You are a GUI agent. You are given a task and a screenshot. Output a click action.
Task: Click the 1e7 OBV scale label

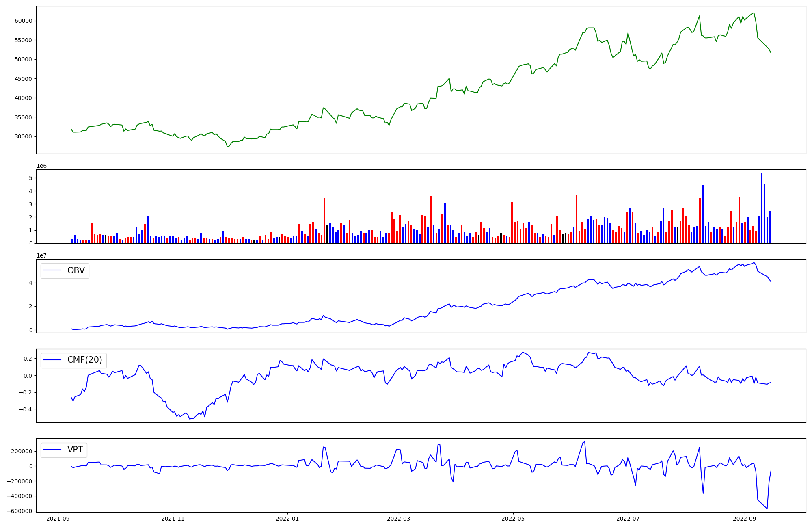41,255
